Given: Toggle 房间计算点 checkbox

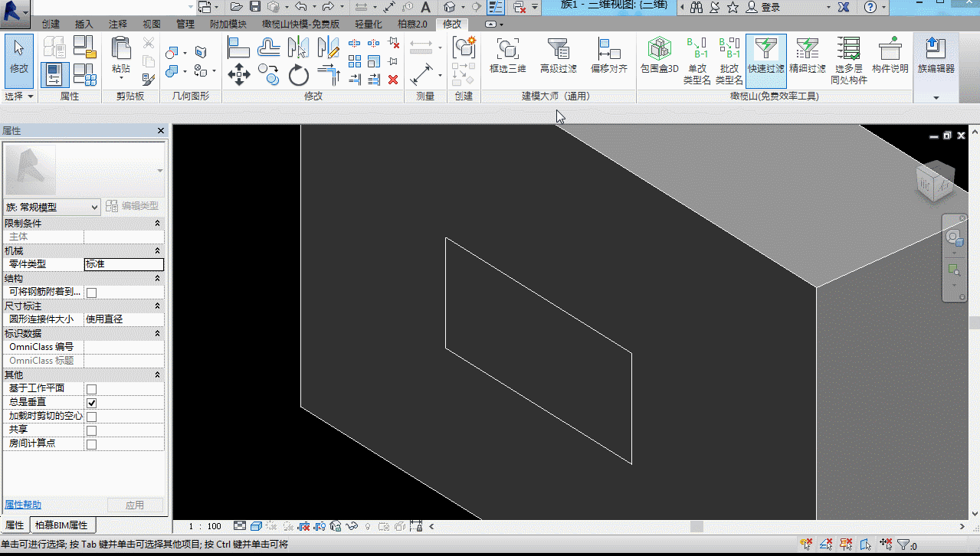Looking at the screenshot, I should (91, 444).
